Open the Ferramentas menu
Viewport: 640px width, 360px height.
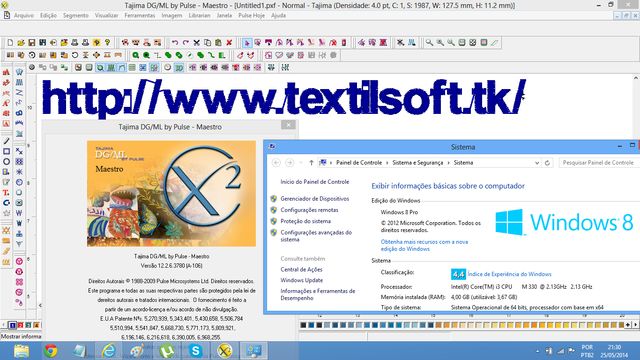point(140,16)
